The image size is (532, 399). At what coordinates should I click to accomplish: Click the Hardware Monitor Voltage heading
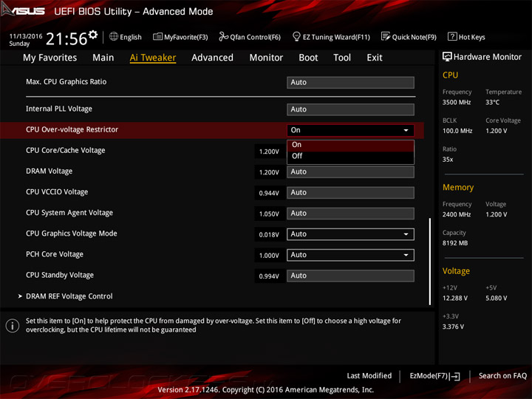pos(456,270)
